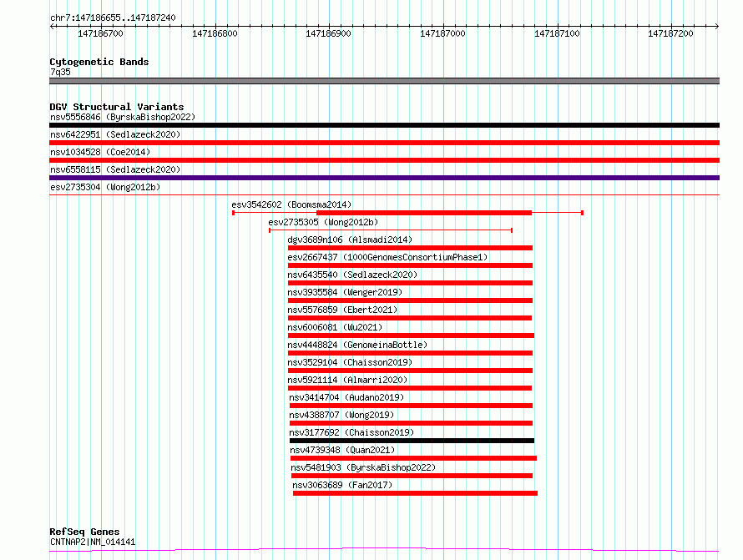Open the DGV Structural Variants track heading
Image resolution: width=743 pixels, height=560 pixels.
(x=116, y=107)
